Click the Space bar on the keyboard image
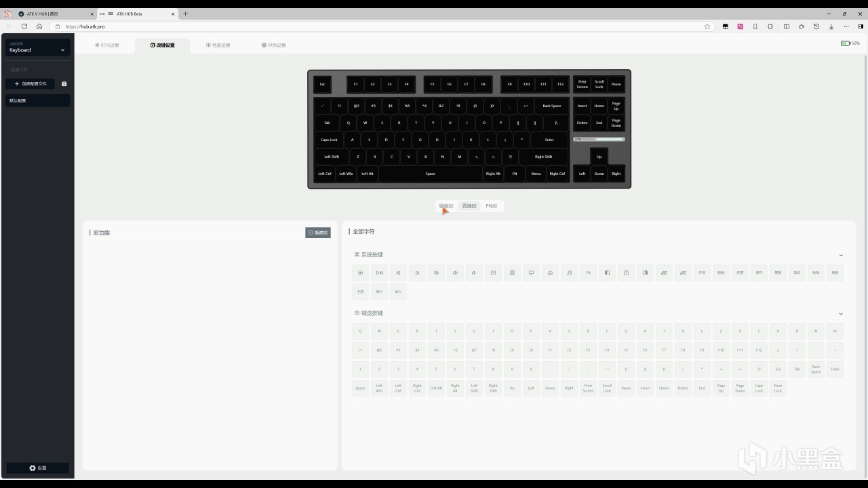The image size is (868, 488). point(431,174)
